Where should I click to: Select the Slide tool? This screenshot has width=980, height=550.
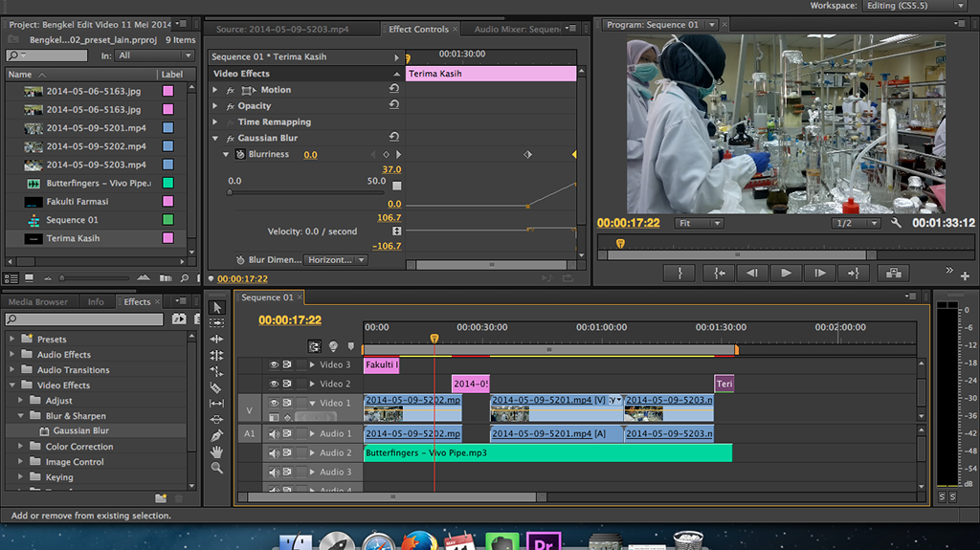[x=217, y=419]
